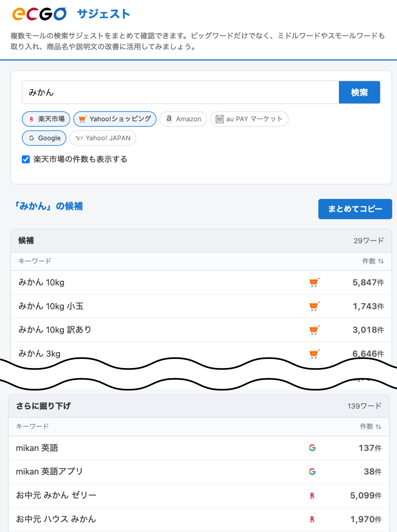The height and width of the screenshot is (532, 397).
Task: Click the 29ワード count label
Action: click(x=369, y=241)
